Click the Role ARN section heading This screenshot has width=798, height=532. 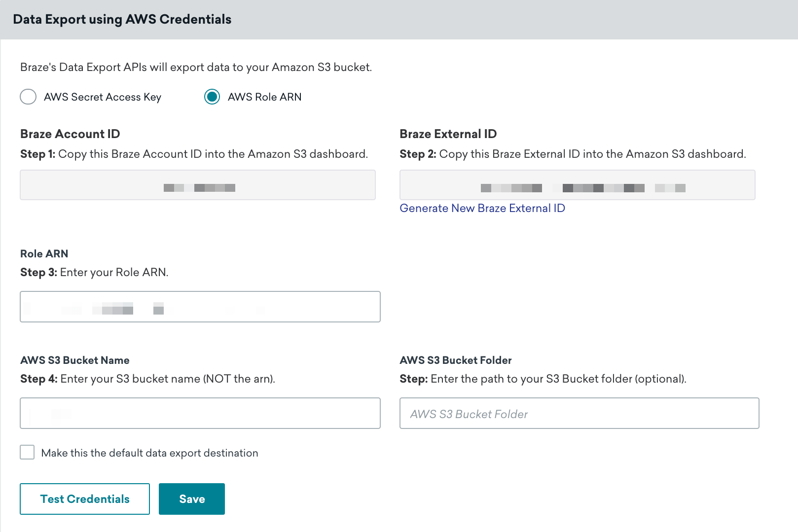(x=44, y=254)
